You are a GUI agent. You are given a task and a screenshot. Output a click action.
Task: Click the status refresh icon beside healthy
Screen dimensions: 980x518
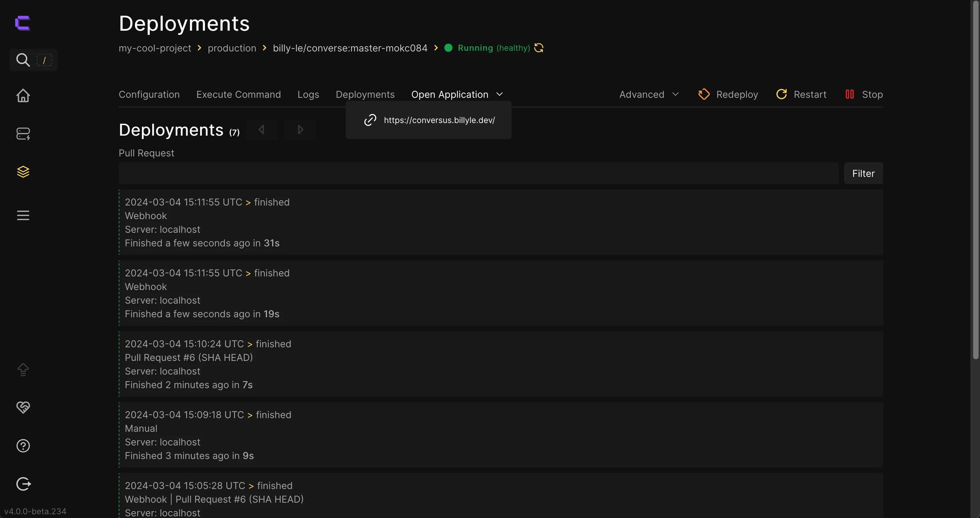tap(539, 48)
